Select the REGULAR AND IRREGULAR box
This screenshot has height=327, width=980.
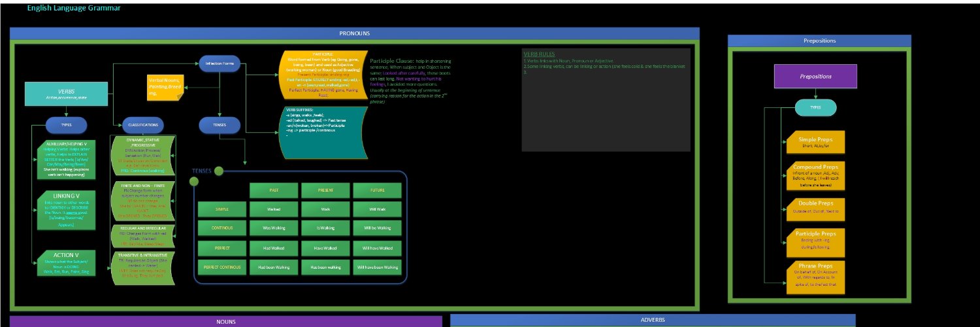(x=144, y=235)
